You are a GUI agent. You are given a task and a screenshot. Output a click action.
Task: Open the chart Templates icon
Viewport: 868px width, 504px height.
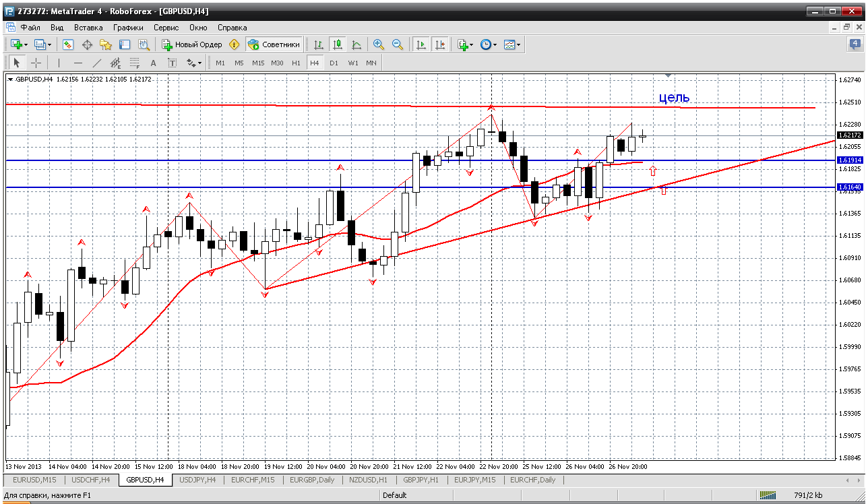[x=509, y=44]
